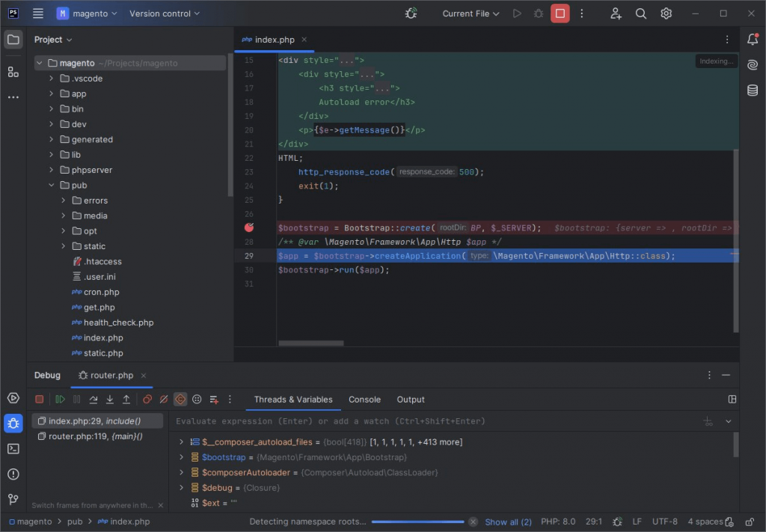Select router.php:119 {main}() stack frame

[x=98, y=436]
